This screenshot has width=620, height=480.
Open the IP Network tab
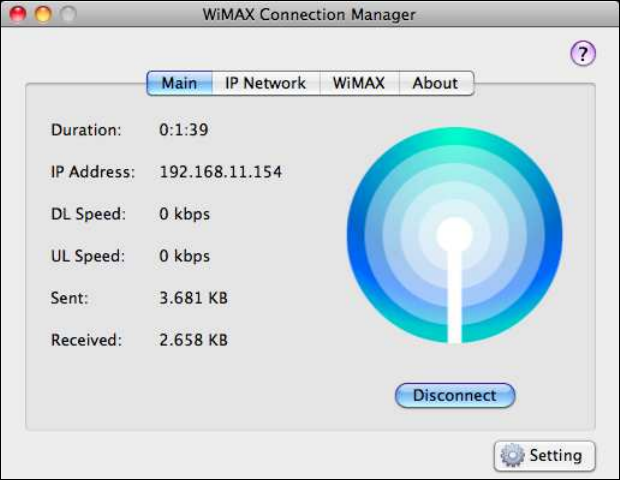coord(266,83)
